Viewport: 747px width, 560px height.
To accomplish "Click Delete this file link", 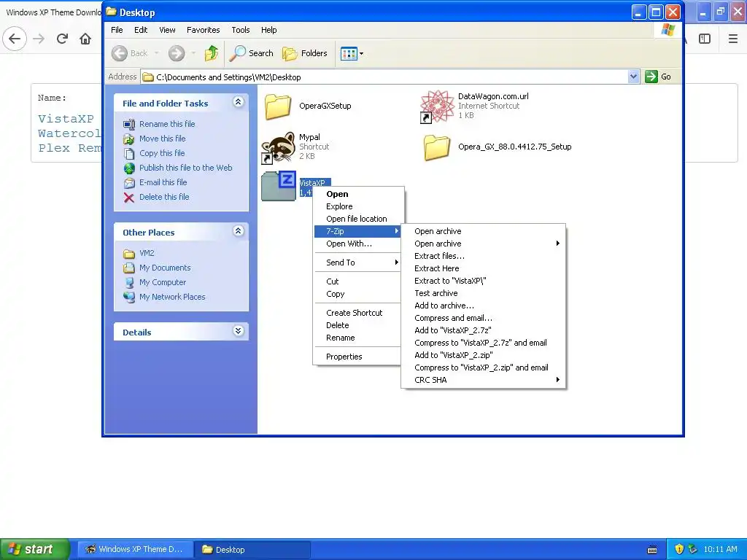I will [164, 197].
